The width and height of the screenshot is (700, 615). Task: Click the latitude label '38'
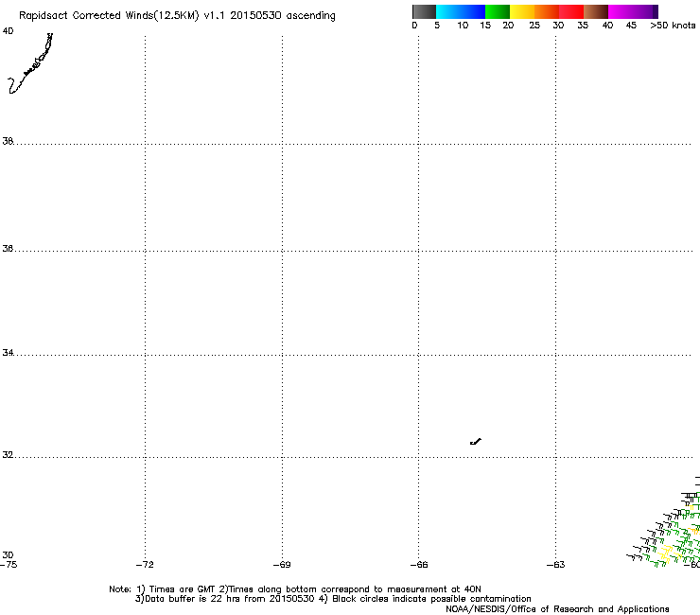click(8, 141)
